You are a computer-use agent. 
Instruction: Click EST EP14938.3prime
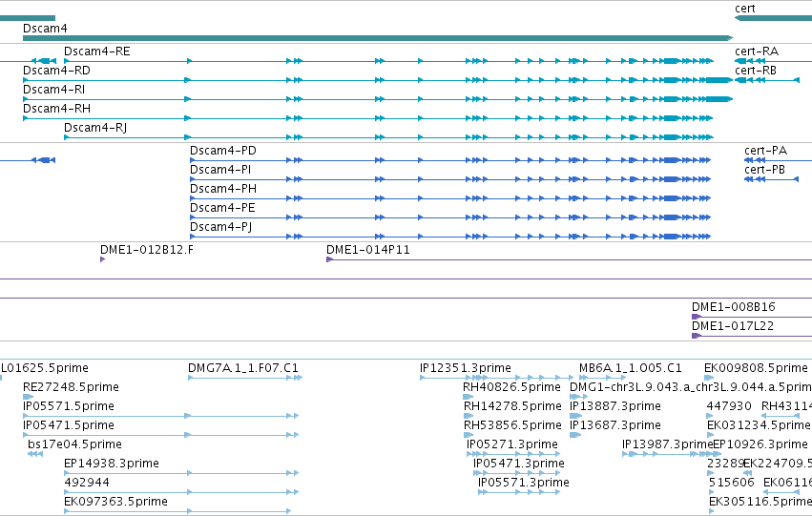point(112,464)
